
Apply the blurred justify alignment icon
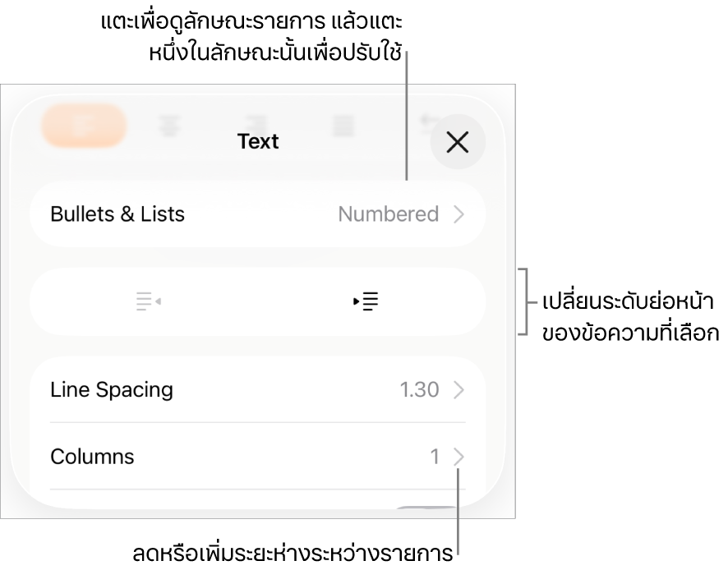tap(343, 126)
